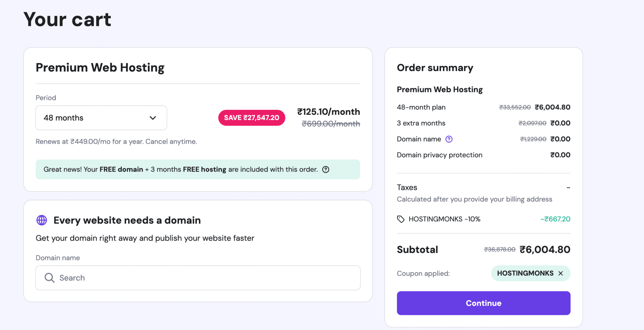Click the X to remove HOSTINGMONKS coupon

(561, 273)
